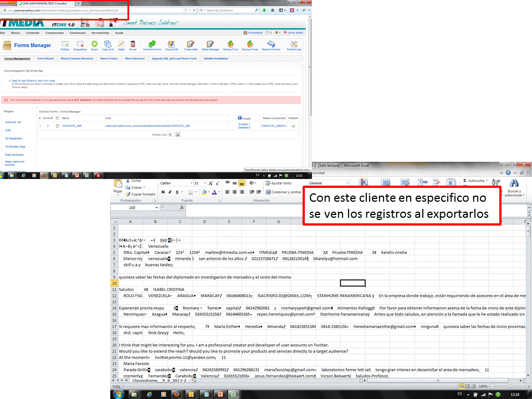
Task: Click the Transform Form icon
Action: click(x=152, y=45)
